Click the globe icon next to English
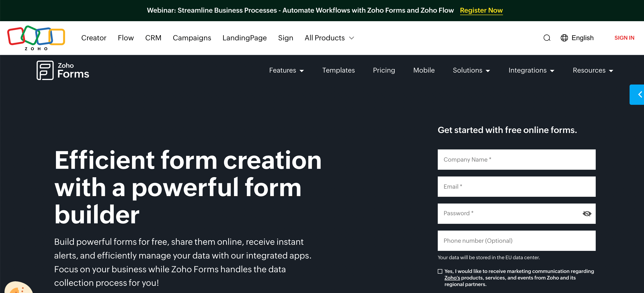The image size is (644, 293). tap(564, 38)
